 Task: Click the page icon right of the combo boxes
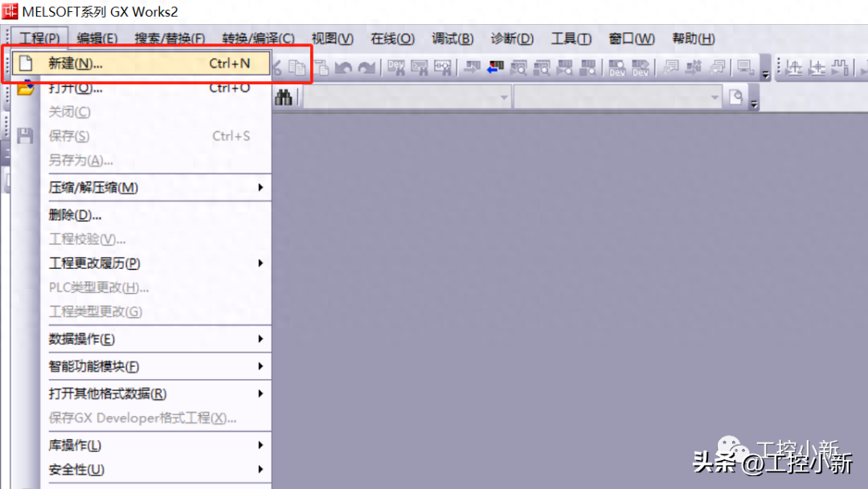pos(735,98)
